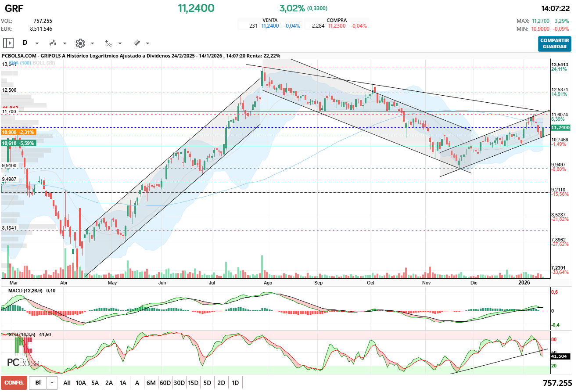Expand the timeframe D dropdown arrow
This screenshot has height=392, width=578.
click(x=37, y=43)
